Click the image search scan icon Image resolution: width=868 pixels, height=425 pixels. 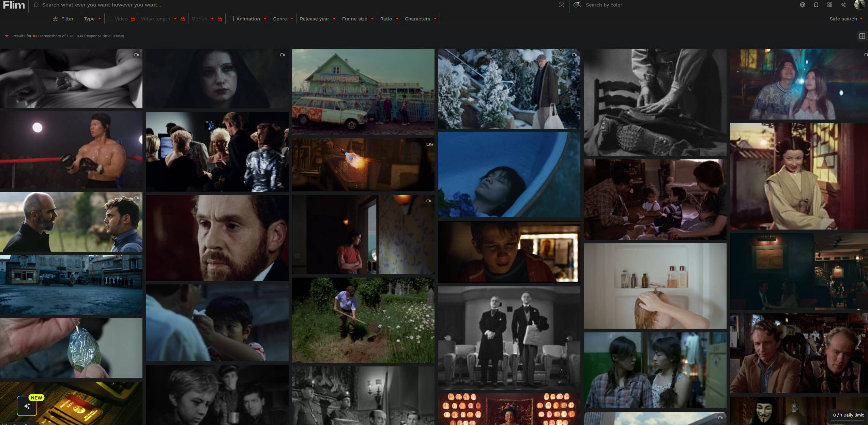561,5
